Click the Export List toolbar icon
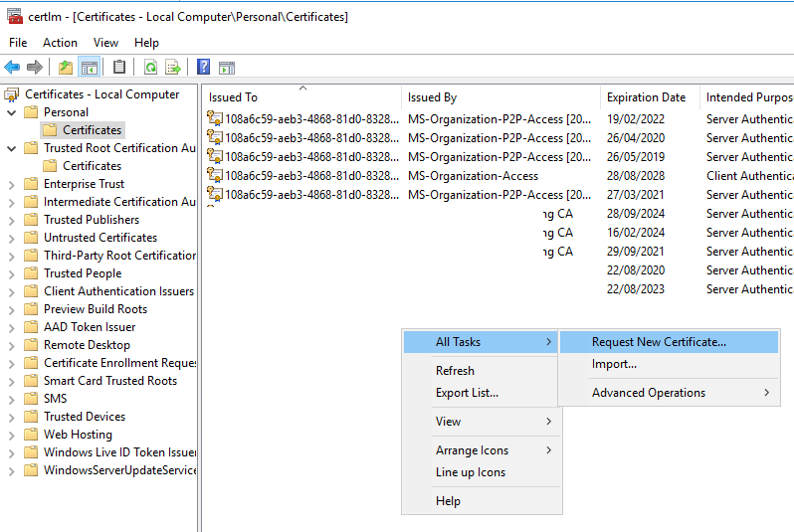Screen dimensions: 794x532 (173, 67)
